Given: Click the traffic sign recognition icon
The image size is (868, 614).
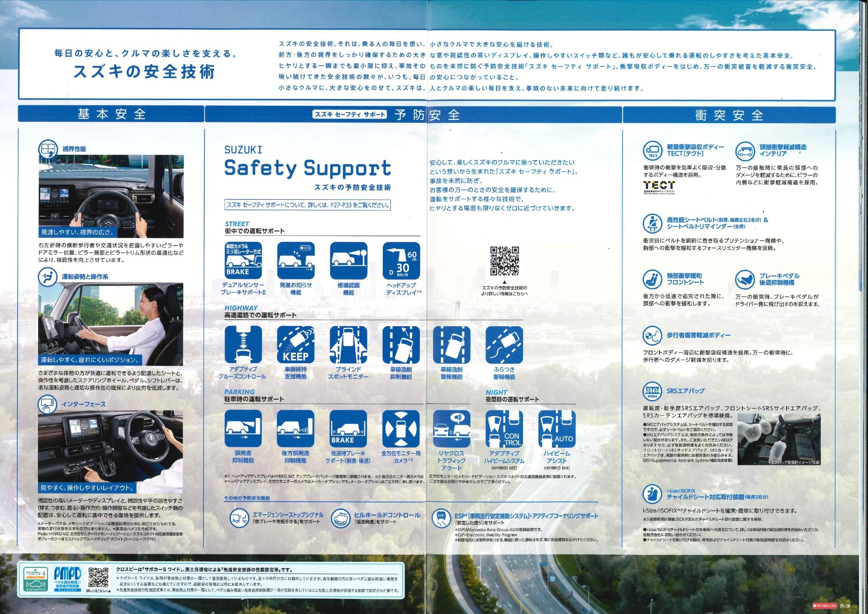Looking at the screenshot, I should pyautogui.click(x=348, y=261).
